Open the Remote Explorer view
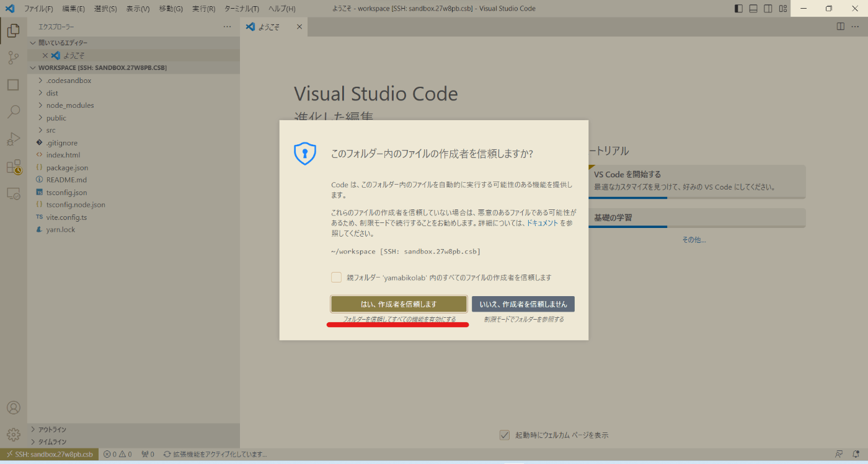The height and width of the screenshot is (464, 868). coord(13,194)
